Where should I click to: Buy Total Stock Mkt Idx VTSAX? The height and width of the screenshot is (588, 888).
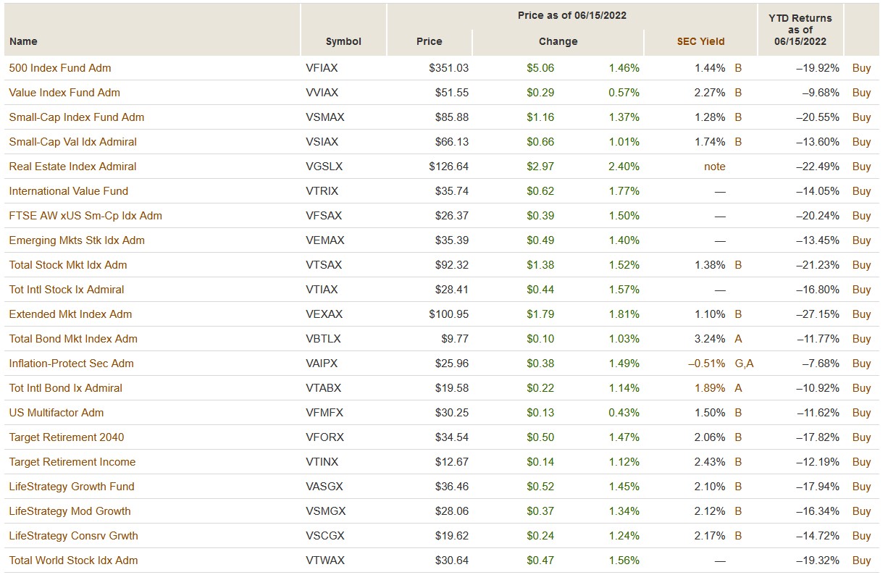click(861, 265)
